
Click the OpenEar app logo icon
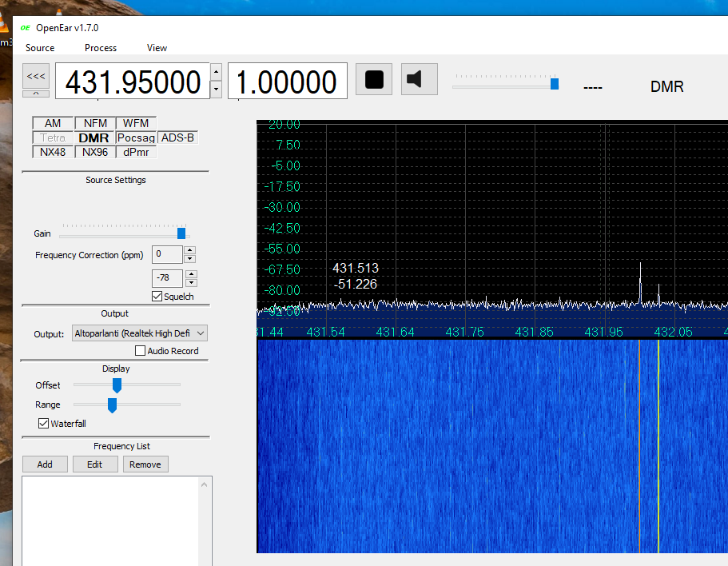tap(26, 28)
